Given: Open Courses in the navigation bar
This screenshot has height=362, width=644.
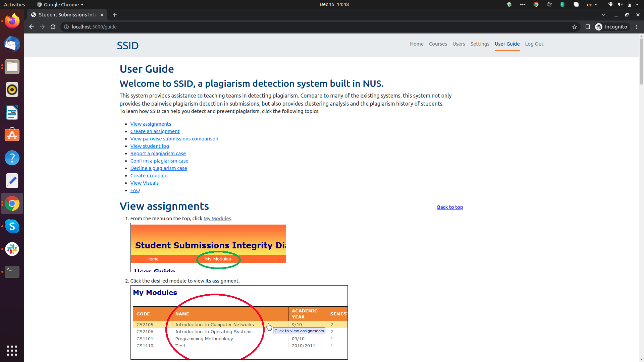Looking at the screenshot, I should pos(438,44).
